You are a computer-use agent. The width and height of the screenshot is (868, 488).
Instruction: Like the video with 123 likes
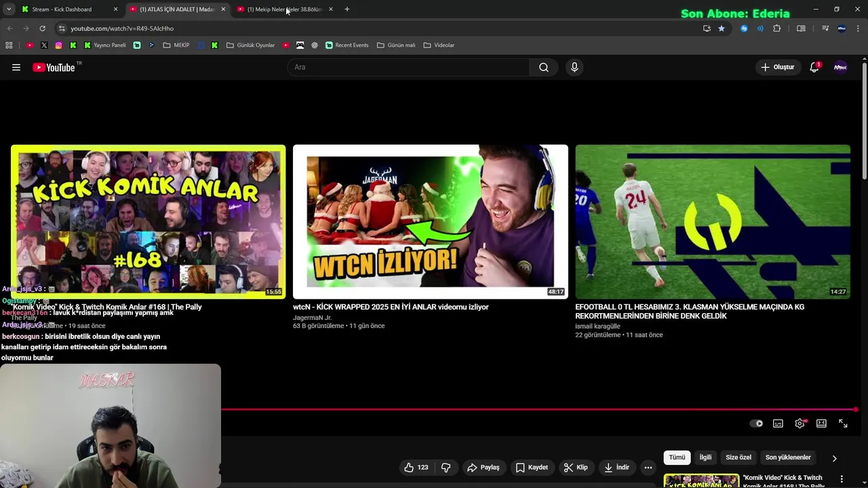point(416,467)
